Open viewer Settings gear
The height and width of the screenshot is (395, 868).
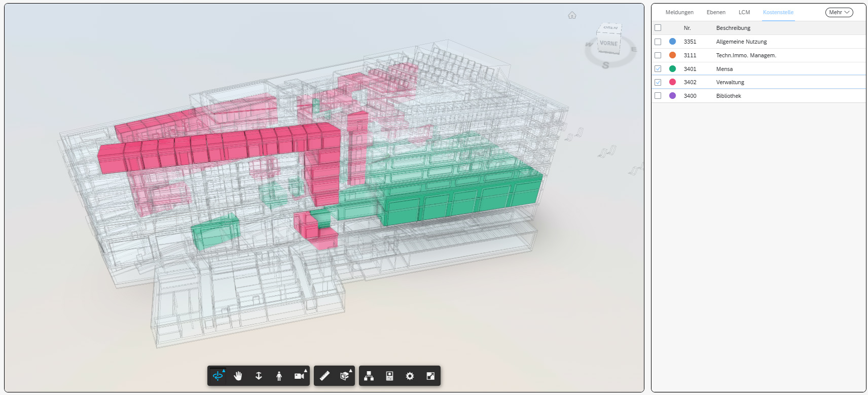[410, 376]
